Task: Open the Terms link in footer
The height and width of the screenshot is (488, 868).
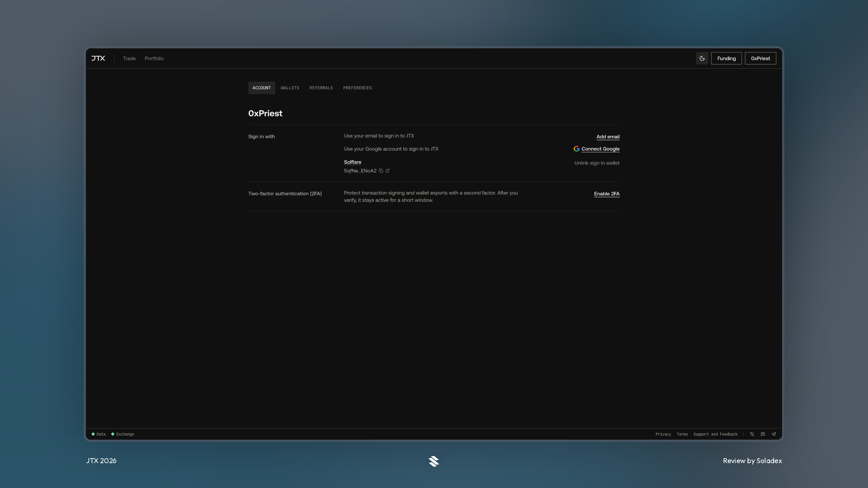Action: point(682,434)
